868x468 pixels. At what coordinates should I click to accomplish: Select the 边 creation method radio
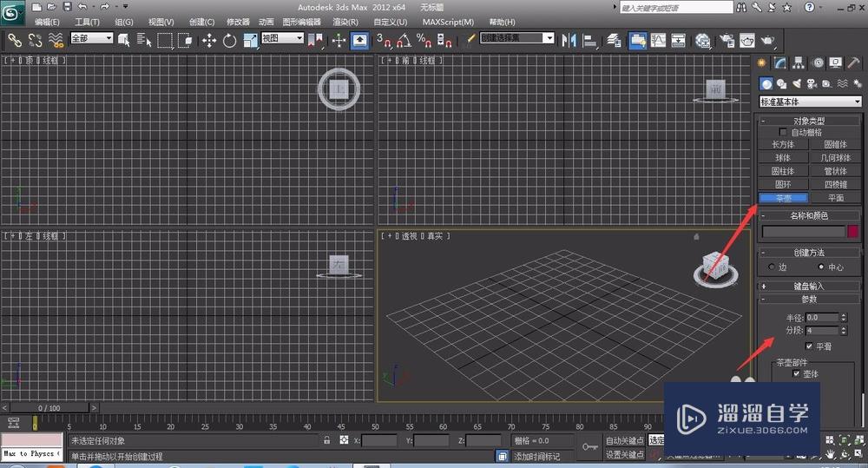[772, 267]
